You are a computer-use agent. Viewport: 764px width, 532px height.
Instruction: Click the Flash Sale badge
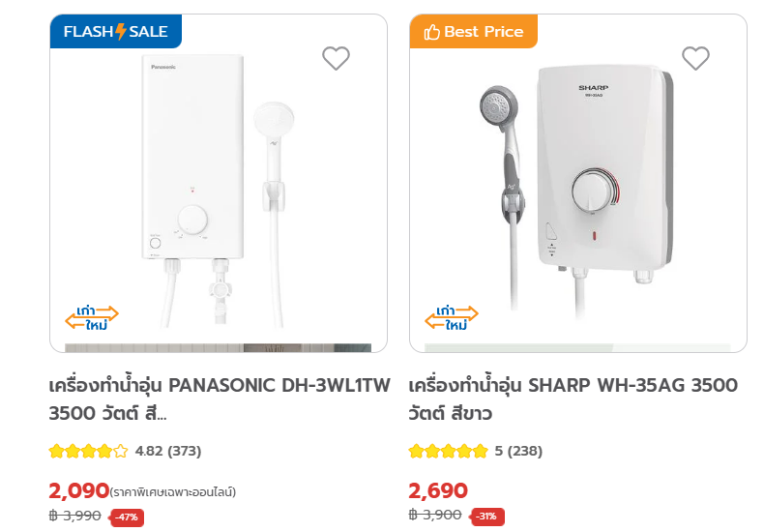pyautogui.click(x=115, y=32)
